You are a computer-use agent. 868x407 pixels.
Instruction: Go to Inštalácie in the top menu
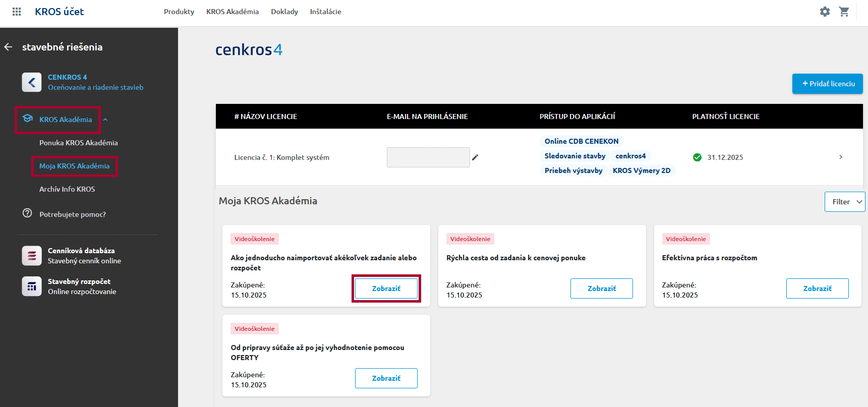click(x=325, y=12)
